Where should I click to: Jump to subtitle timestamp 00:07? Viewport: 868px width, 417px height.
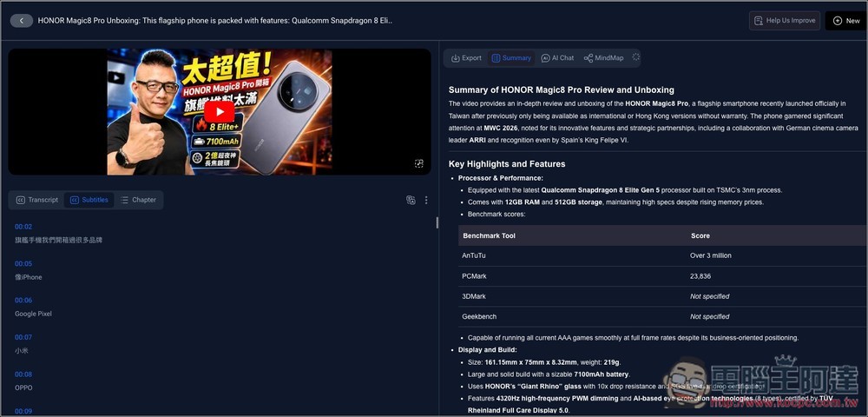point(23,337)
